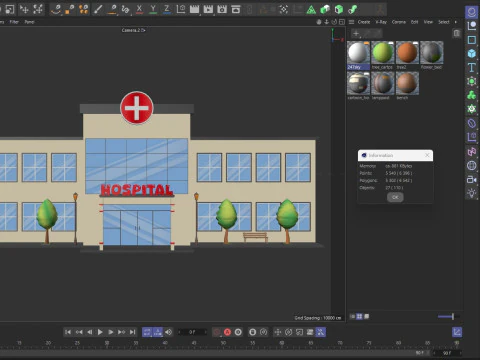
Task: Lock the Z axis in the toolbar
Action: [167, 9]
